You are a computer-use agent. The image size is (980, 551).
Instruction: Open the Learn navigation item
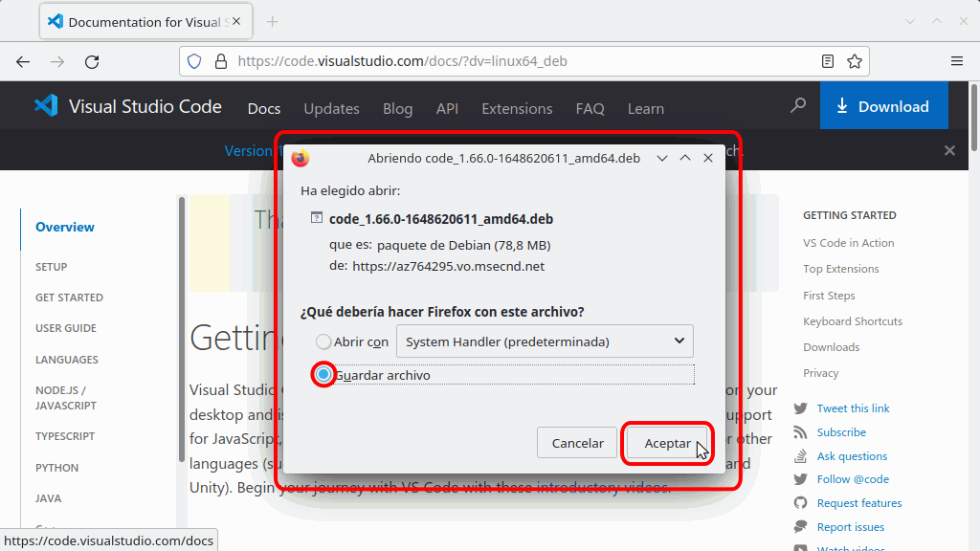(x=646, y=109)
